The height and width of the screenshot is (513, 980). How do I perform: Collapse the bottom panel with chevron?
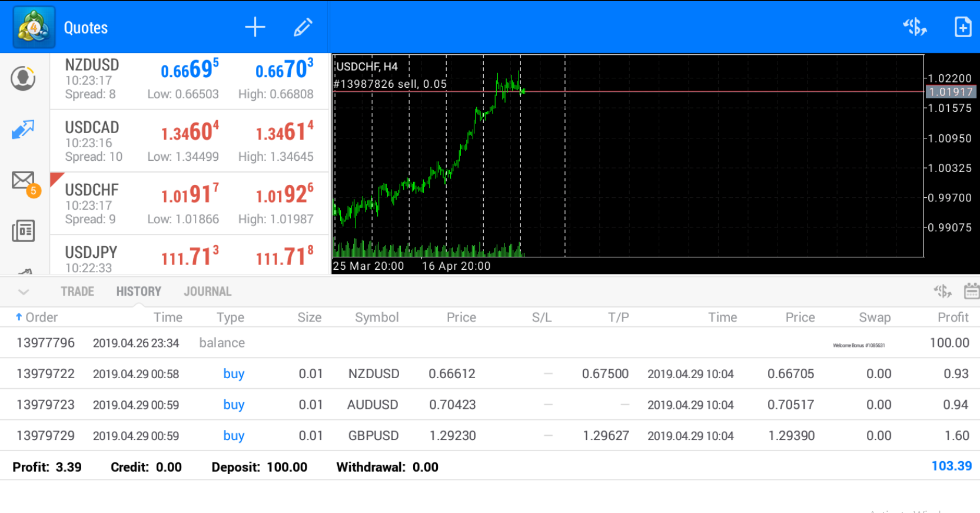(x=24, y=292)
